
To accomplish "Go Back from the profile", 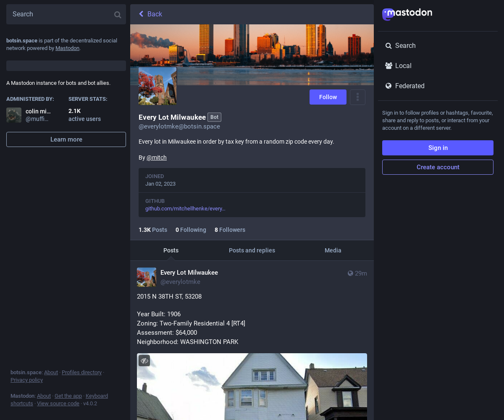I will point(150,14).
